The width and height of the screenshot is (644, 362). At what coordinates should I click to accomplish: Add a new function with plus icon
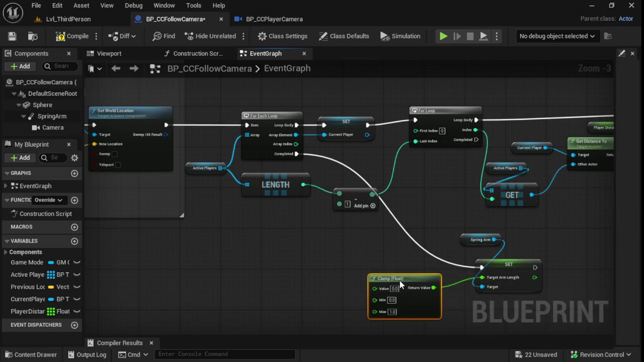click(x=74, y=200)
